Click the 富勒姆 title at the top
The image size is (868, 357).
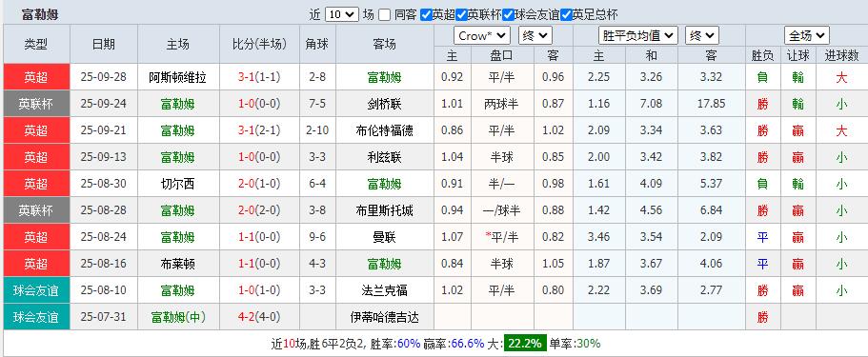coord(40,14)
